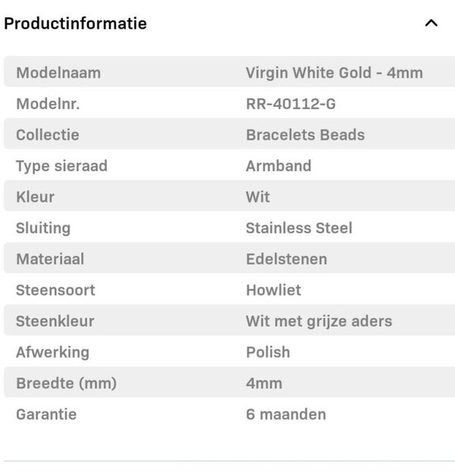Viewport: 455px width, 476px height.
Task: Click the 6 maanden warranty value
Action: (x=285, y=415)
